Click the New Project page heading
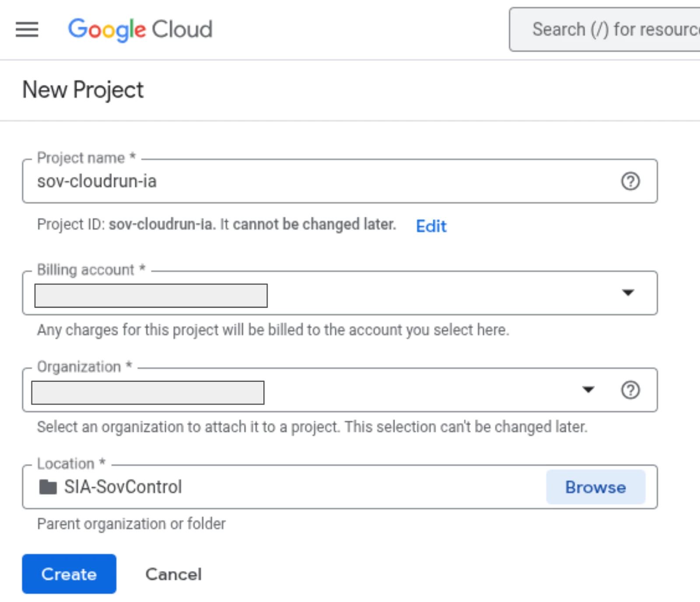The image size is (700, 602). [83, 90]
